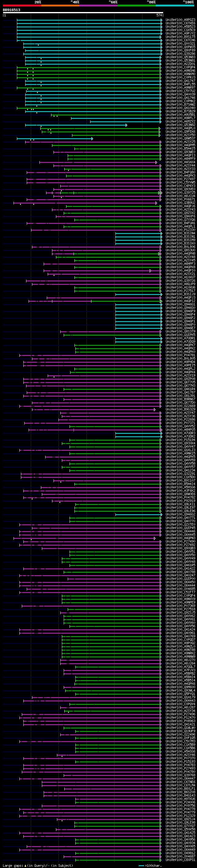Select the UniRef100_Q40039 label
Screen dimensions: 197x868
tap(180, 94)
